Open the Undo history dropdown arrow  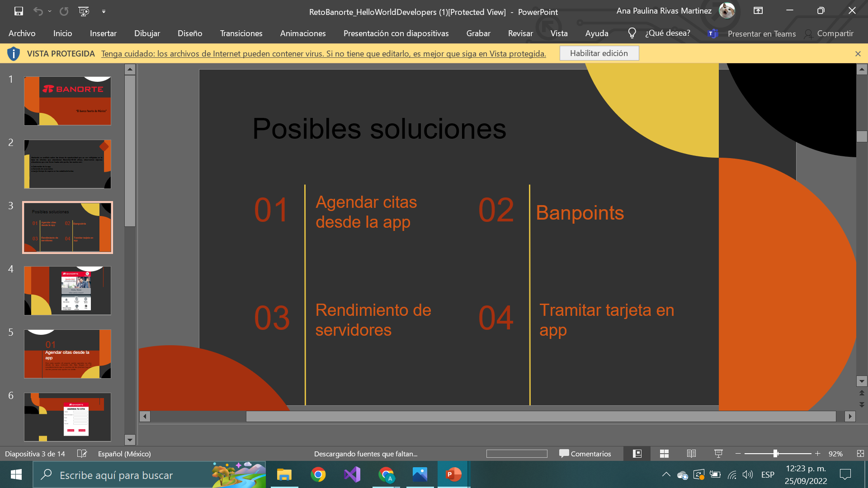click(50, 11)
